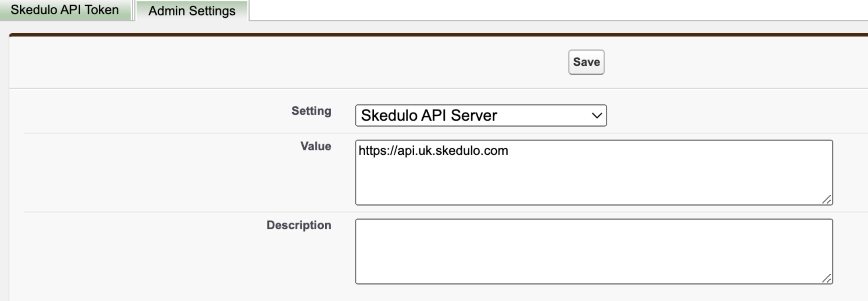The height and width of the screenshot is (301, 868).
Task: Position cursor at end of the API server URL
Action: [509, 151]
